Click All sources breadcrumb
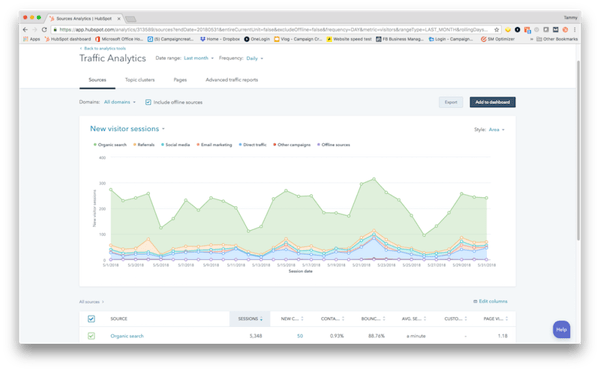Viewport: 600px width, 371px height. pyautogui.click(x=91, y=302)
